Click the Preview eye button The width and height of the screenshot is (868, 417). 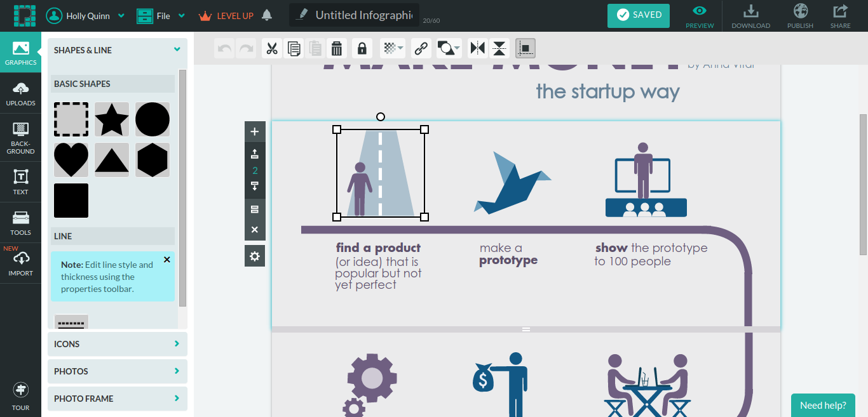point(700,16)
